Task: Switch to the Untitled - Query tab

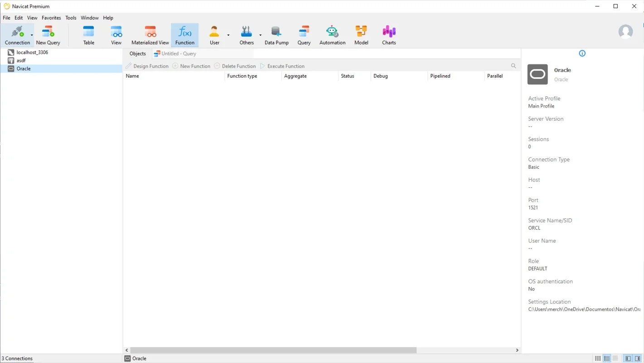Action: coord(175,54)
